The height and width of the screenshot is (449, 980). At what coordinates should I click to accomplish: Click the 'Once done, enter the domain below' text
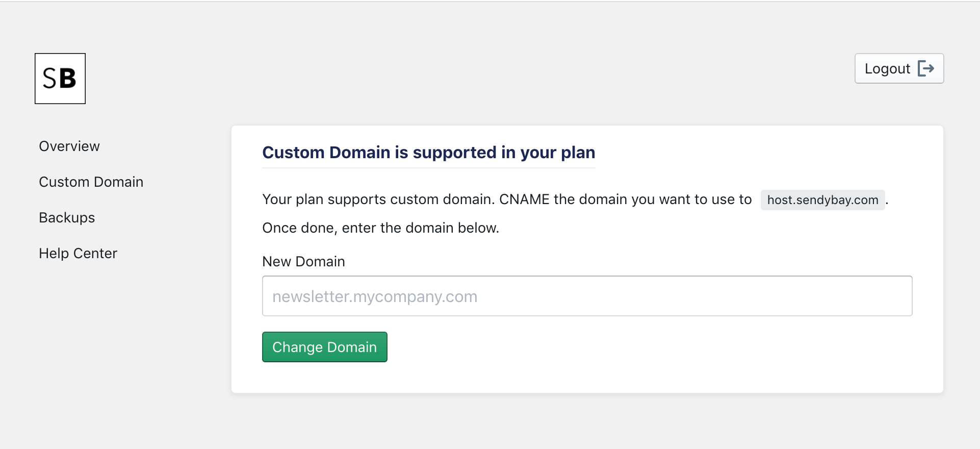tap(381, 228)
